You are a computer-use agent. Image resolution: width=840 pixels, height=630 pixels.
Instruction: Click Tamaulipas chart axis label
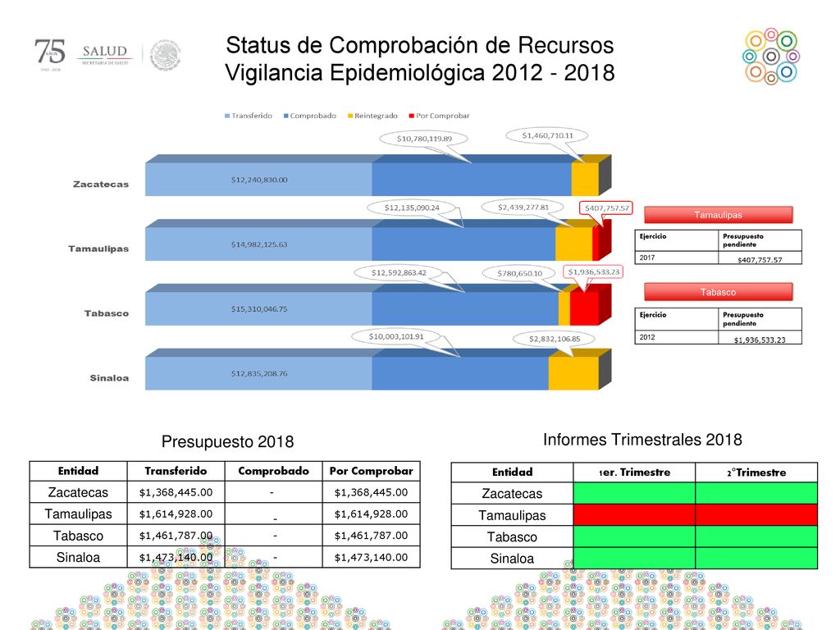click(98, 249)
